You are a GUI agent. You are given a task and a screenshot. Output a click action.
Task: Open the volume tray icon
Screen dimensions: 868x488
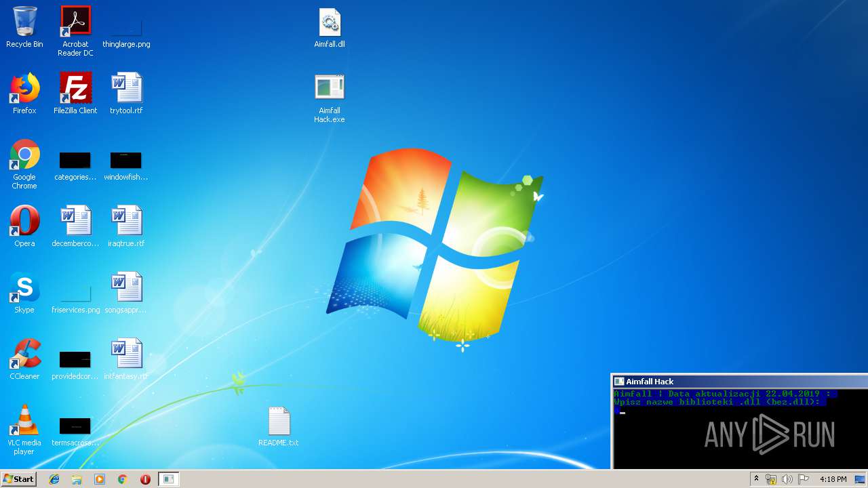pos(787,479)
